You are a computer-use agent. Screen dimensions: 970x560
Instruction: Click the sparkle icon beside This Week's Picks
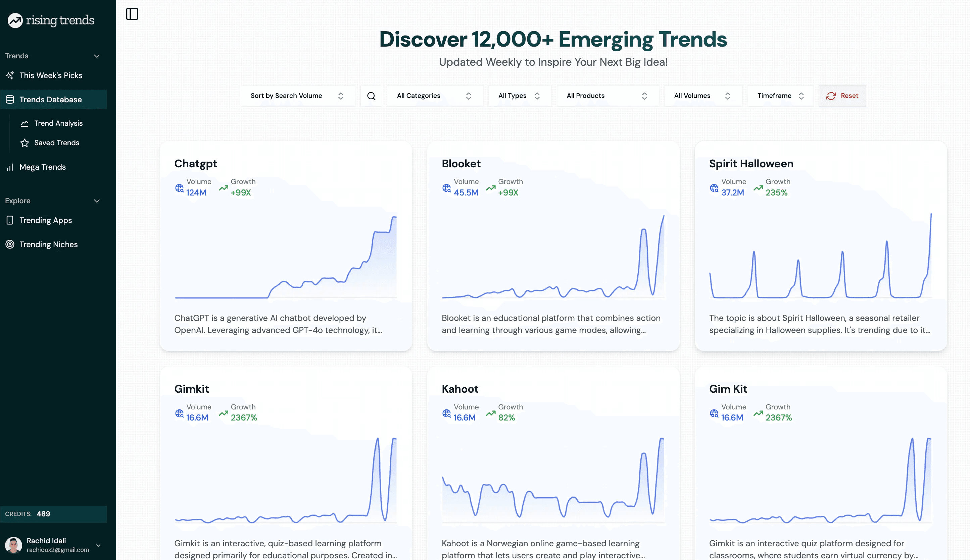click(x=10, y=75)
